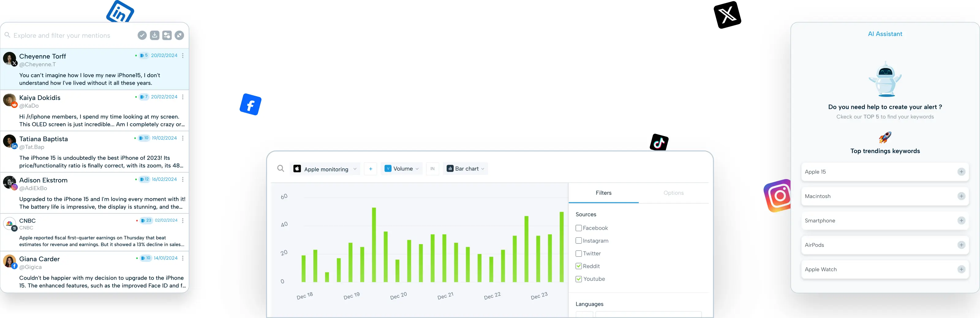
Task: Open the filter sliders icon in mentions toolbar
Action: point(167,35)
